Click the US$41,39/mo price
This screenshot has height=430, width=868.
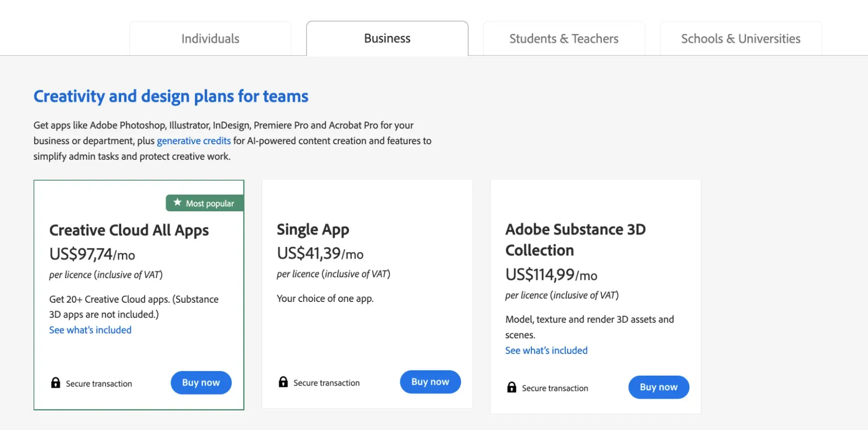(320, 253)
